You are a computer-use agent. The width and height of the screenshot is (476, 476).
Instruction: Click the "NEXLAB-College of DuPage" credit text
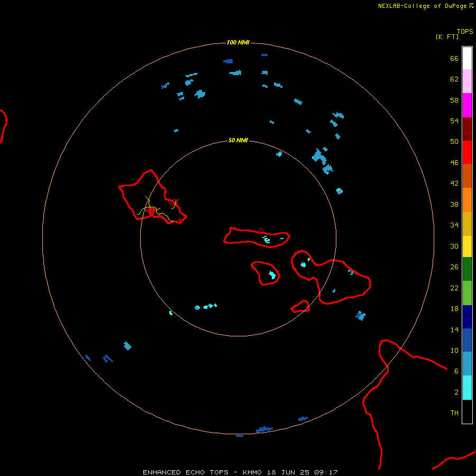[x=423, y=6]
